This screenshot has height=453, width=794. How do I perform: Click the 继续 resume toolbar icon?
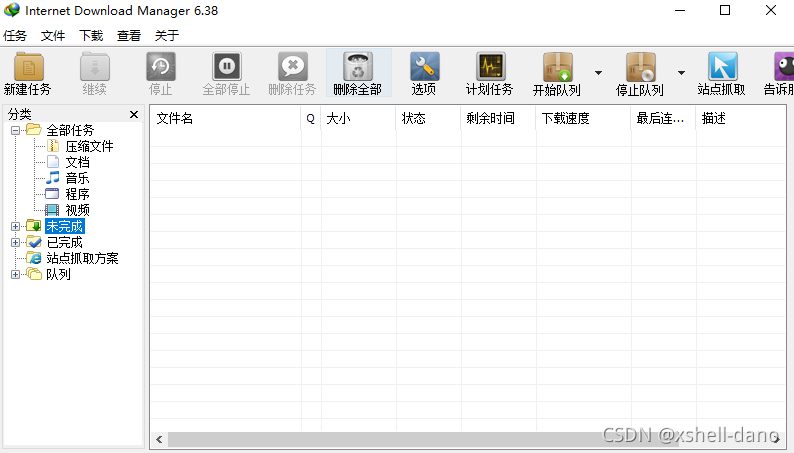point(95,67)
